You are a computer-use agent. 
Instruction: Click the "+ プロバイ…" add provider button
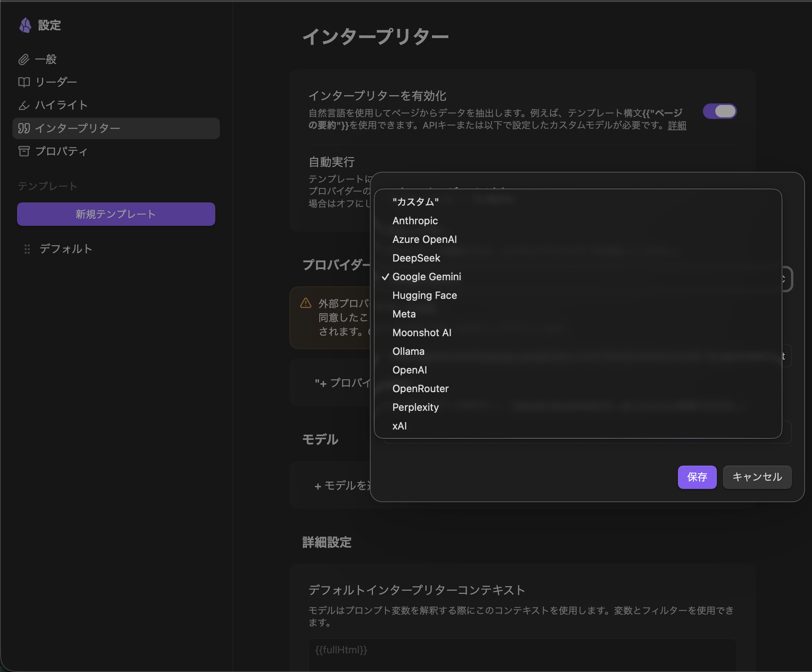(342, 383)
